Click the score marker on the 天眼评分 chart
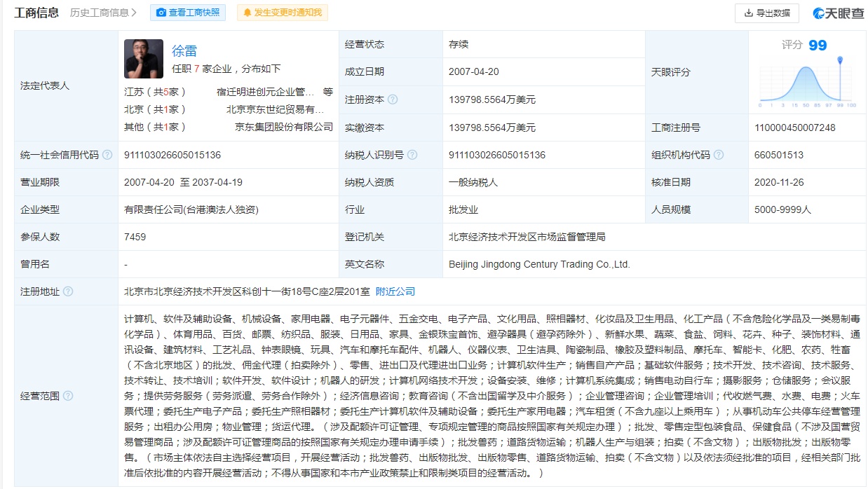The image size is (868, 489). click(840, 60)
